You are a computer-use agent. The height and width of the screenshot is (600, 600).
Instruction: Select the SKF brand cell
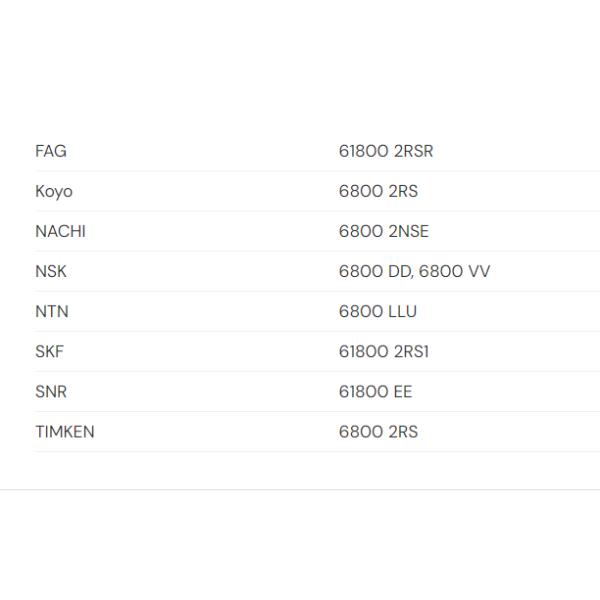click(50, 352)
